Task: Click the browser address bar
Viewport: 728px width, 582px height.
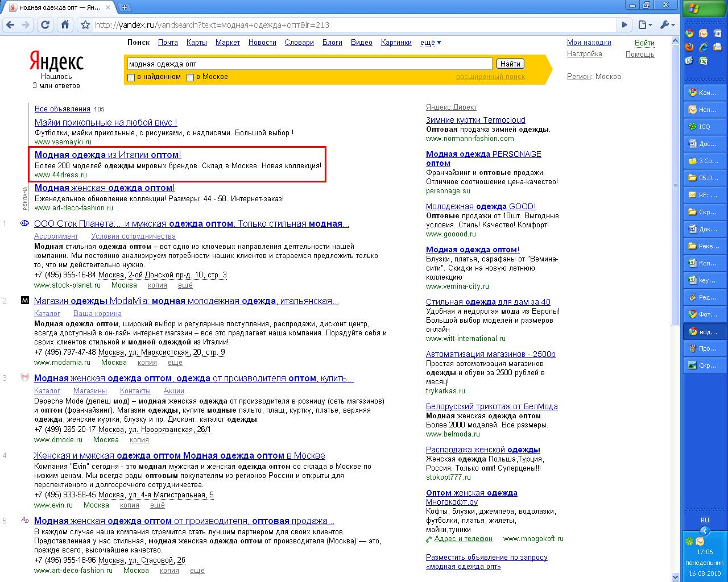Action: tap(353, 25)
